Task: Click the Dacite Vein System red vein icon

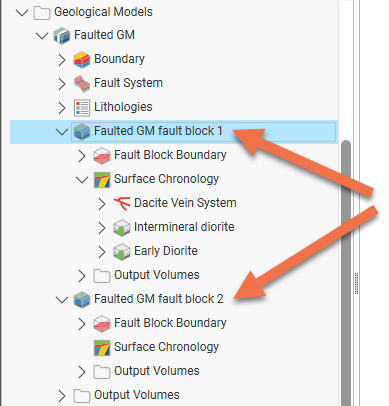Action: click(x=122, y=203)
